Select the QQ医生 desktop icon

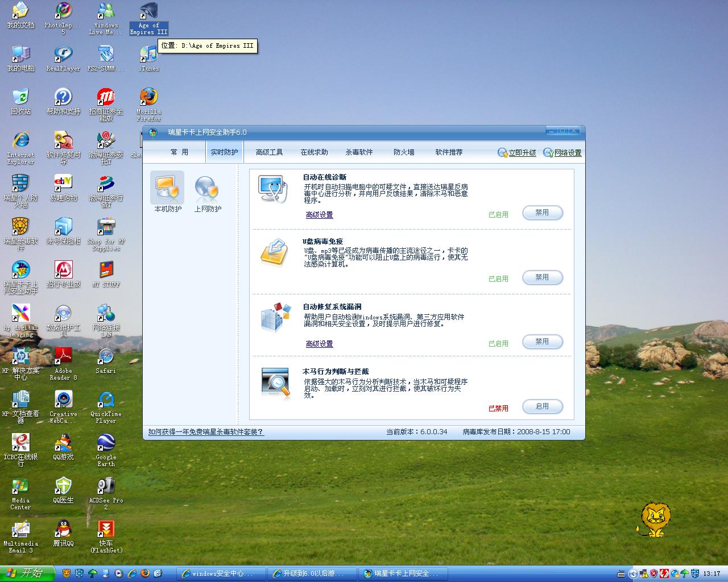tap(63, 491)
